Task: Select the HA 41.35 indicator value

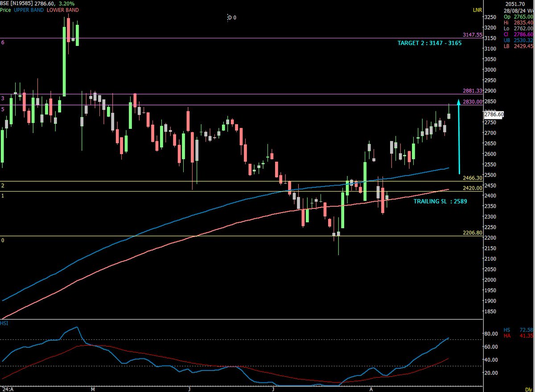Action: click(519, 335)
